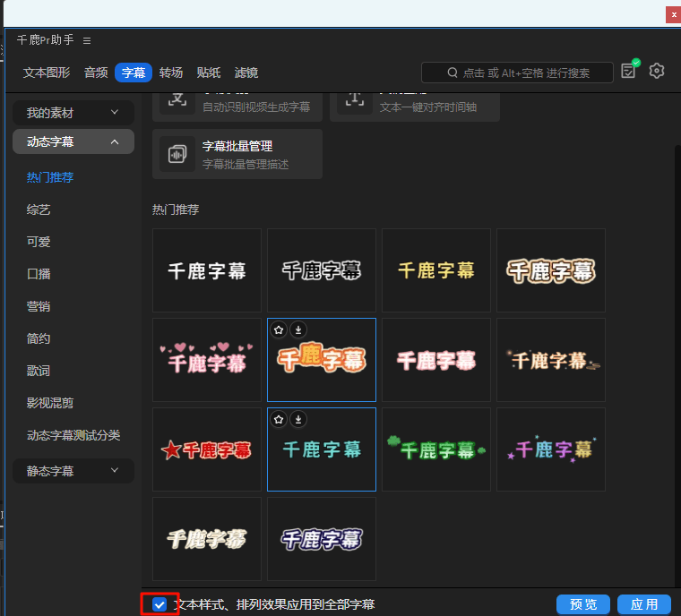Choose the purple outlined italic subtitle style
The width and height of the screenshot is (681, 616).
(x=322, y=539)
